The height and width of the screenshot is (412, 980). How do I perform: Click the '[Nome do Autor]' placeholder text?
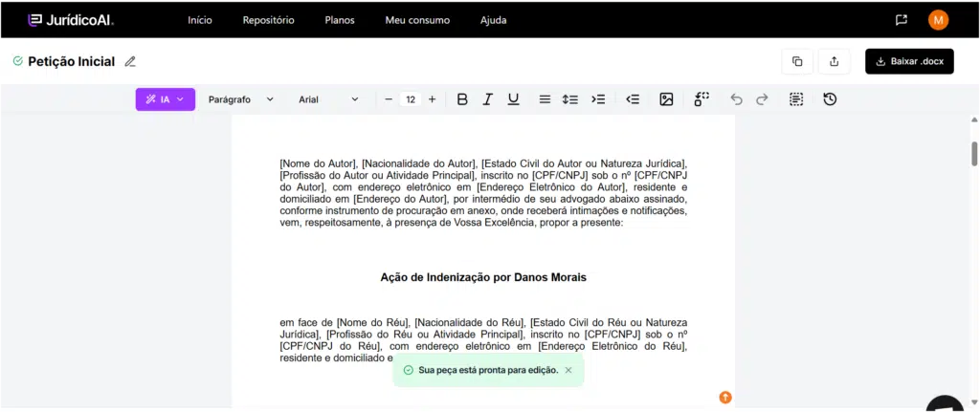click(x=319, y=164)
